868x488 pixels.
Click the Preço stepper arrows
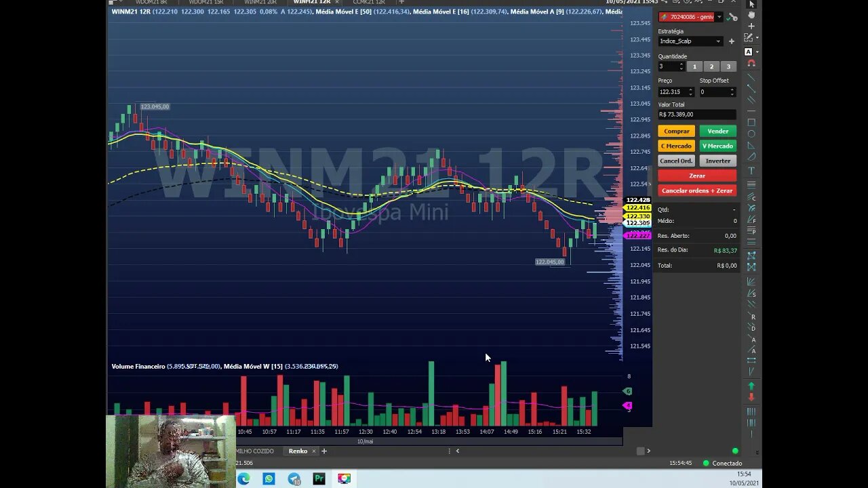pos(691,91)
